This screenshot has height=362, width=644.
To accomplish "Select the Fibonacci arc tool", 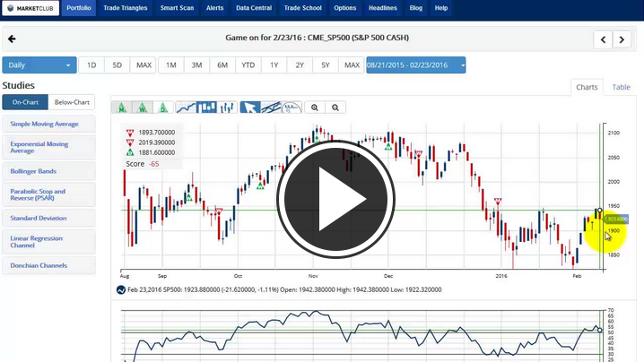I will point(292,108).
